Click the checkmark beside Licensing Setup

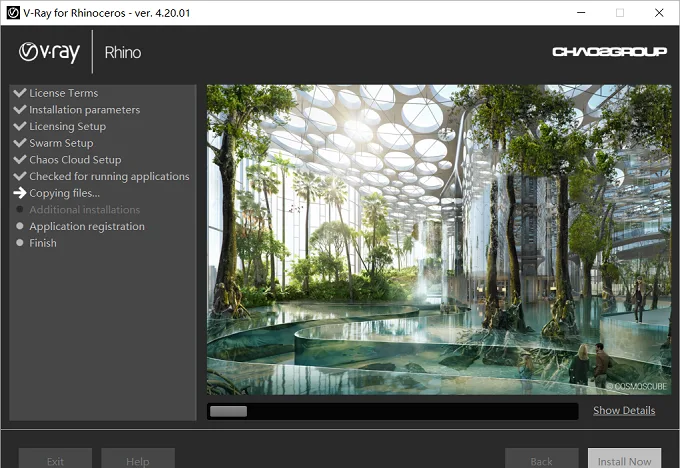click(20, 126)
